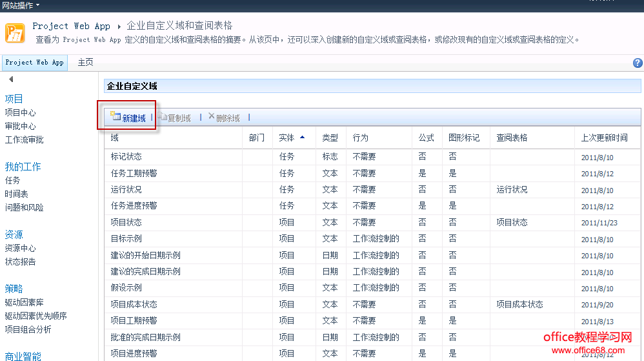Viewport: 644px width, 361px height.
Task: Click the Project Web App logo icon
Action: coord(15,33)
